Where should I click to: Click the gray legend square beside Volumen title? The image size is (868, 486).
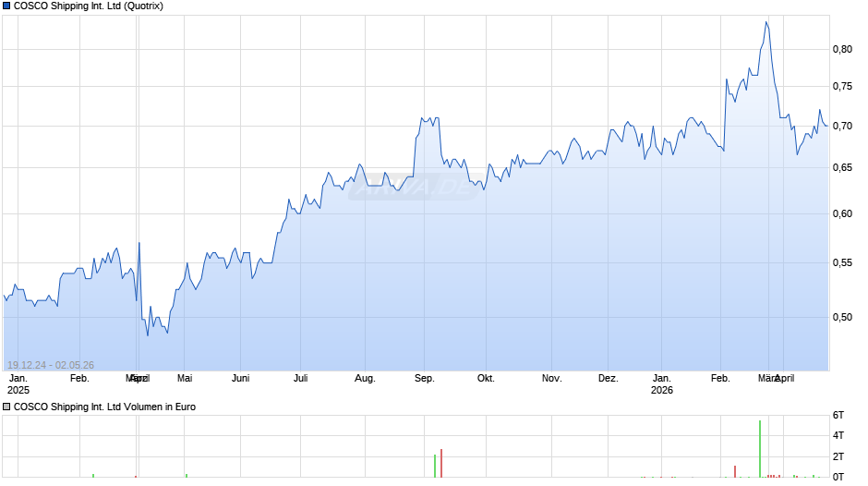6,407
